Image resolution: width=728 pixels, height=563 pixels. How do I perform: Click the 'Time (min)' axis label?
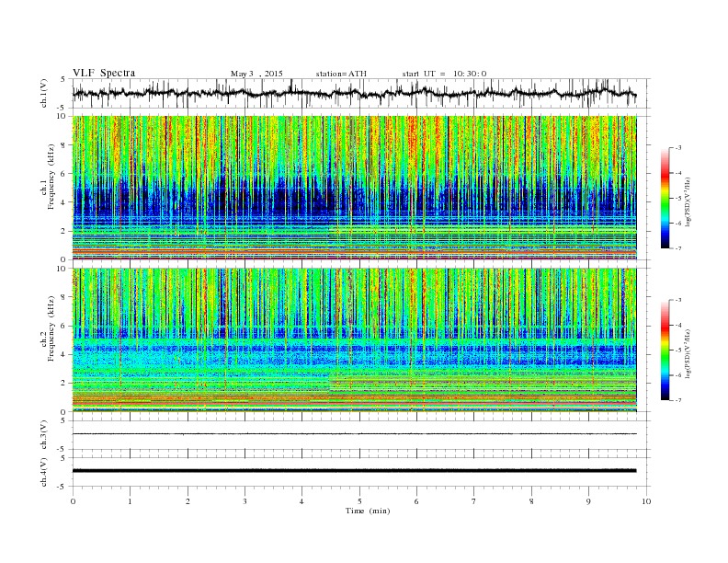coord(368,511)
